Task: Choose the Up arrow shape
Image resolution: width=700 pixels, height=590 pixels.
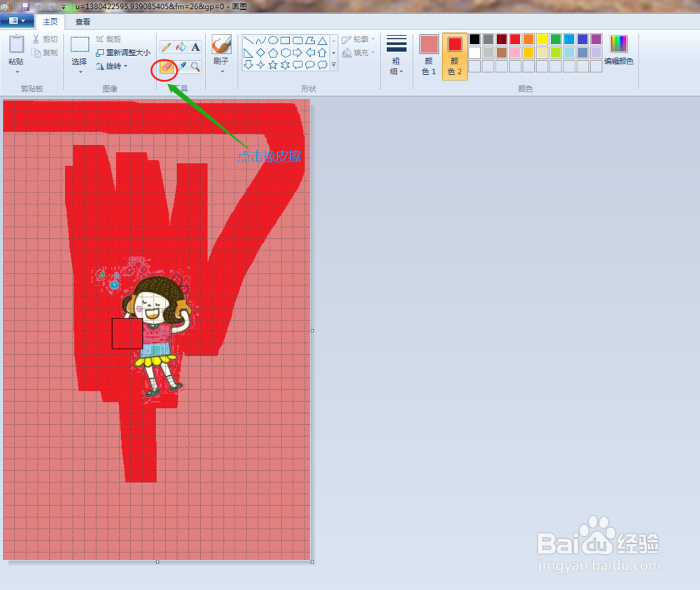Action: 322,52
